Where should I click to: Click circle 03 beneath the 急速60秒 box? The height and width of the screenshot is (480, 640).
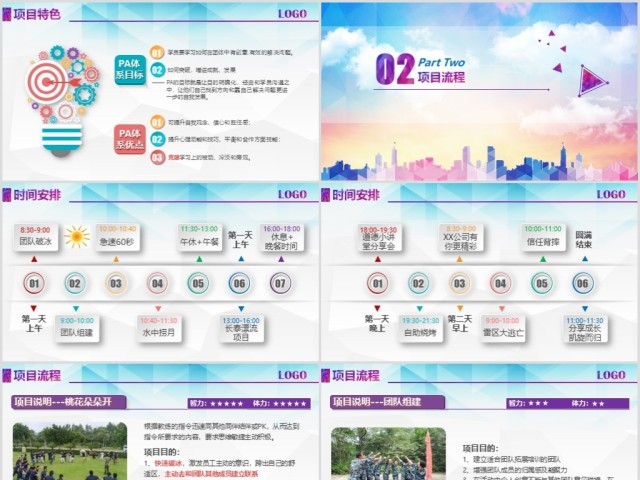tap(116, 283)
